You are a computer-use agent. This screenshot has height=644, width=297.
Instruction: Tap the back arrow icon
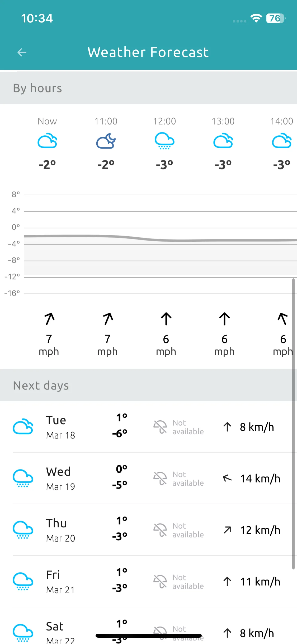(x=22, y=52)
